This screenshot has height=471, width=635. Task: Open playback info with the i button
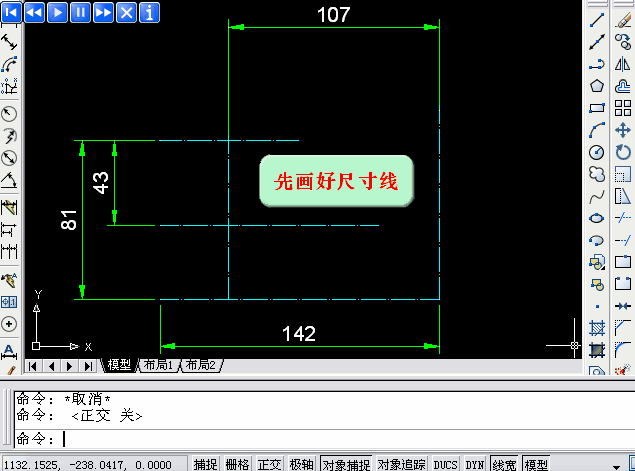pyautogui.click(x=149, y=13)
